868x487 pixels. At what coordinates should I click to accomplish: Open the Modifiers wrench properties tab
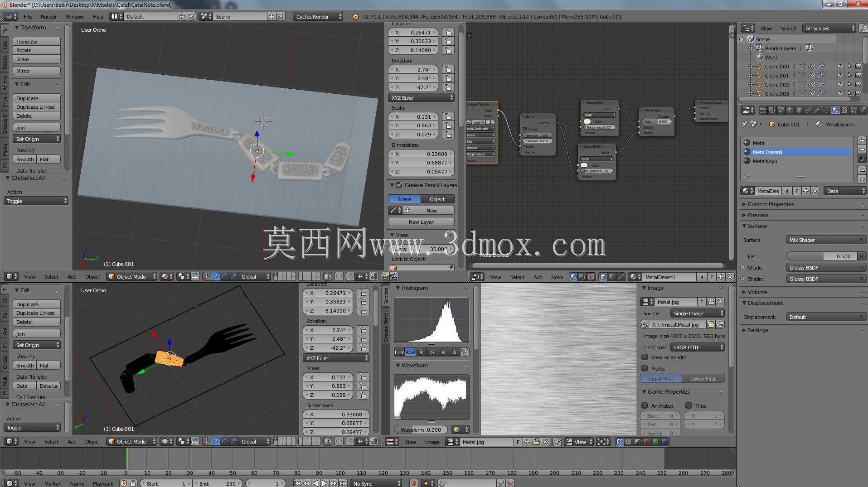(x=817, y=110)
